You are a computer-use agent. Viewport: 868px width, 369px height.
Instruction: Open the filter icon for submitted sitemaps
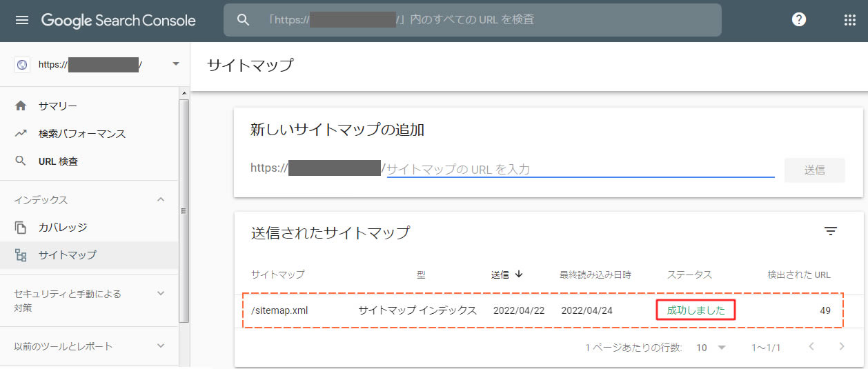(x=831, y=232)
